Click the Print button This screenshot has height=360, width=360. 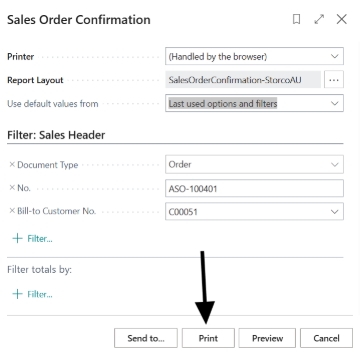[x=208, y=338]
